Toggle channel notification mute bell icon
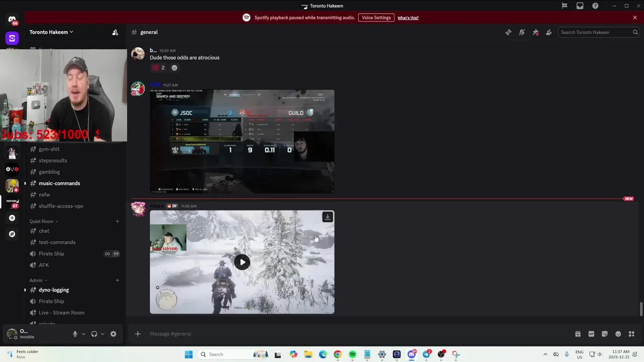The width and height of the screenshot is (644, 362). click(x=522, y=32)
